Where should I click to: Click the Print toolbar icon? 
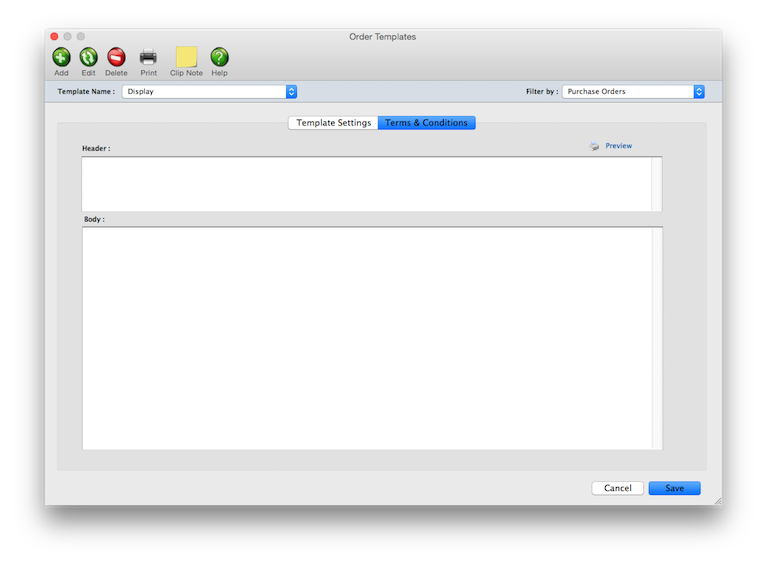click(x=148, y=57)
